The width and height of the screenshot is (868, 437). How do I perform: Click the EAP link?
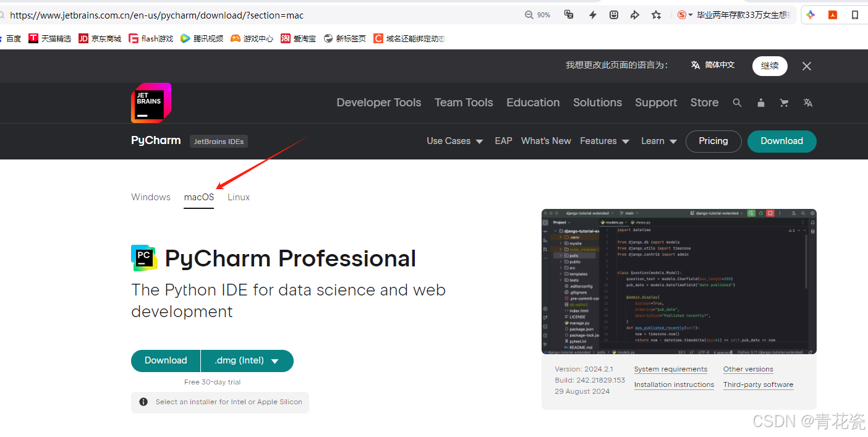[503, 141]
